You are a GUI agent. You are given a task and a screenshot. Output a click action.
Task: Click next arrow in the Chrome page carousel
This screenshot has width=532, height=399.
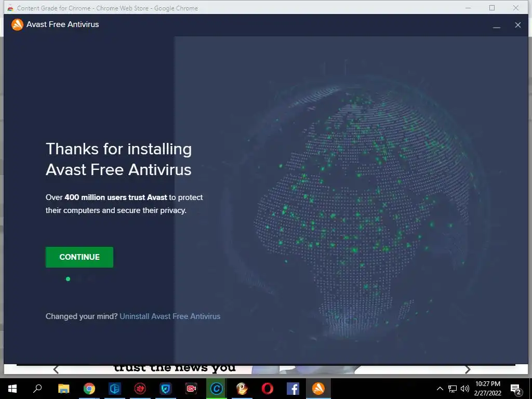468,369
